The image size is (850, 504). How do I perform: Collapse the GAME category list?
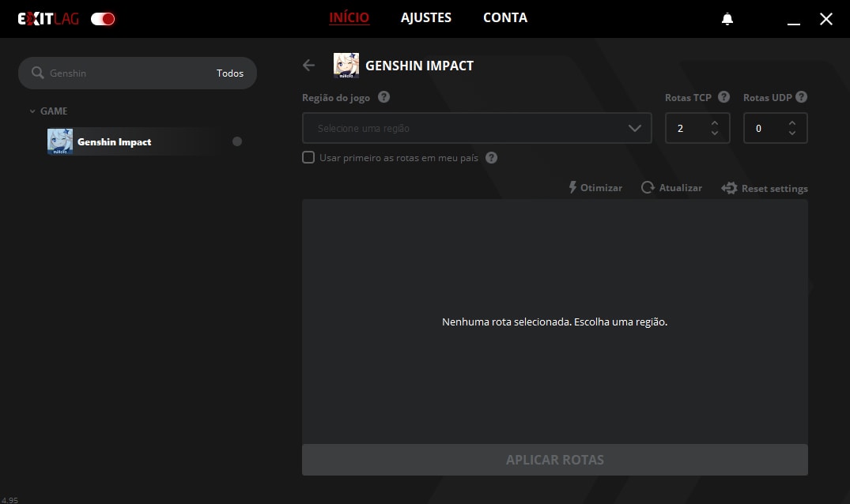tap(32, 111)
